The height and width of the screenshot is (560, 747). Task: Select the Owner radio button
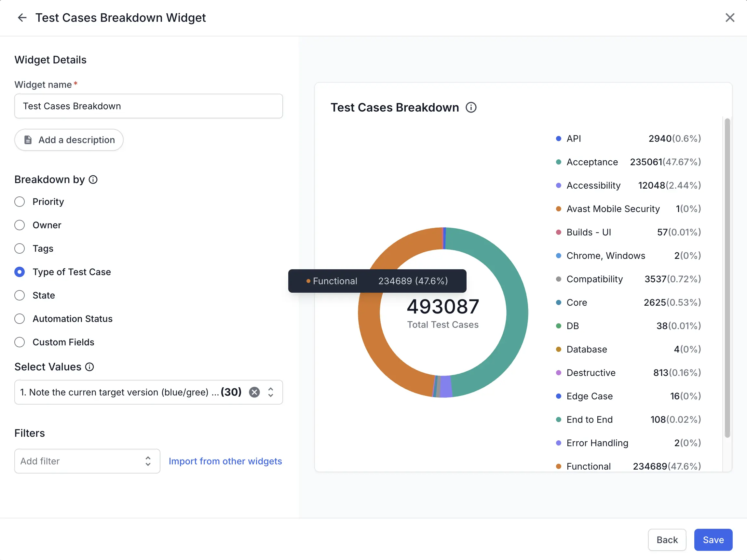20,225
